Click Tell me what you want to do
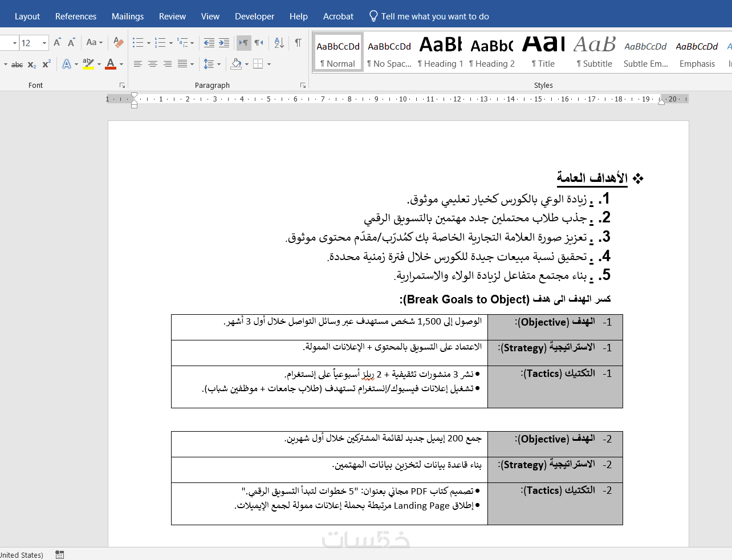Viewport: 732px width, 560px height. 435,17
